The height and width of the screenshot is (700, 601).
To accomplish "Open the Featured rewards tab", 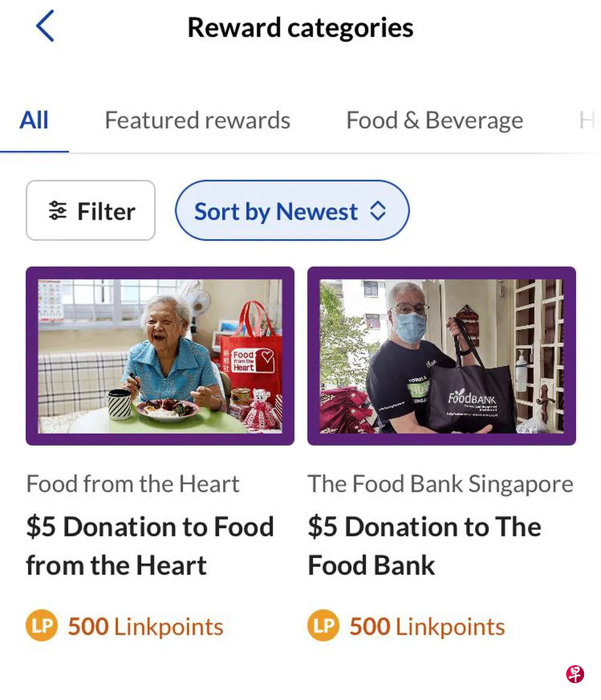I will [x=197, y=121].
